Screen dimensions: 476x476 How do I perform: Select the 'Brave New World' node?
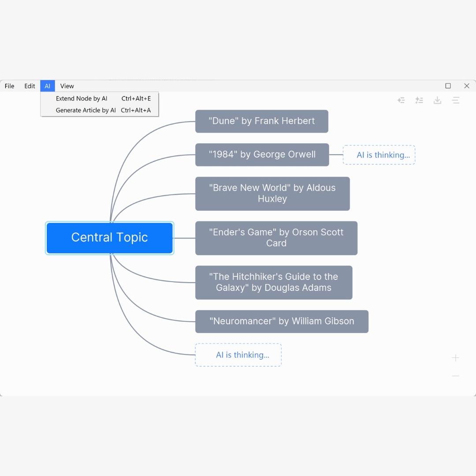(272, 193)
